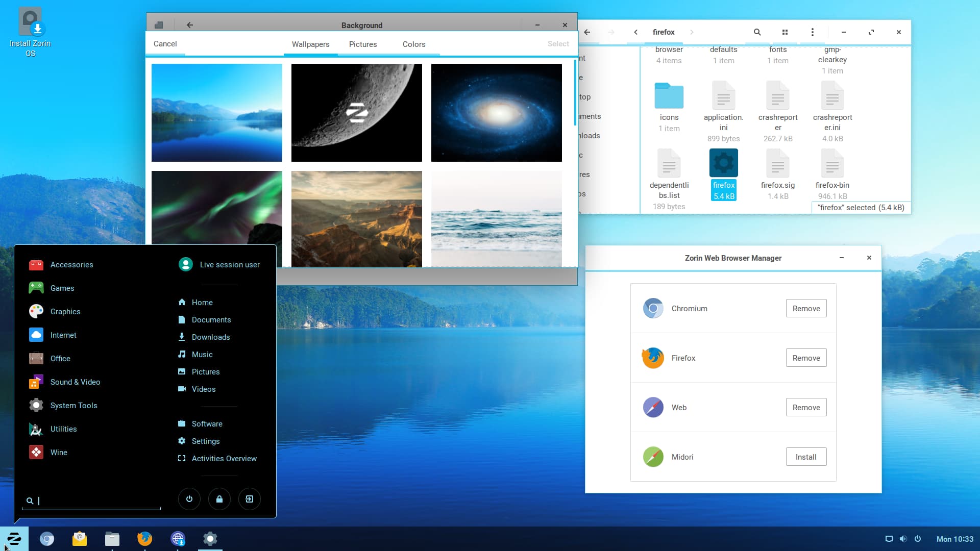This screenshot has width=980, height=551.
Task: Open Pictures folder from Zorin menu
Action: pos(199,372)
